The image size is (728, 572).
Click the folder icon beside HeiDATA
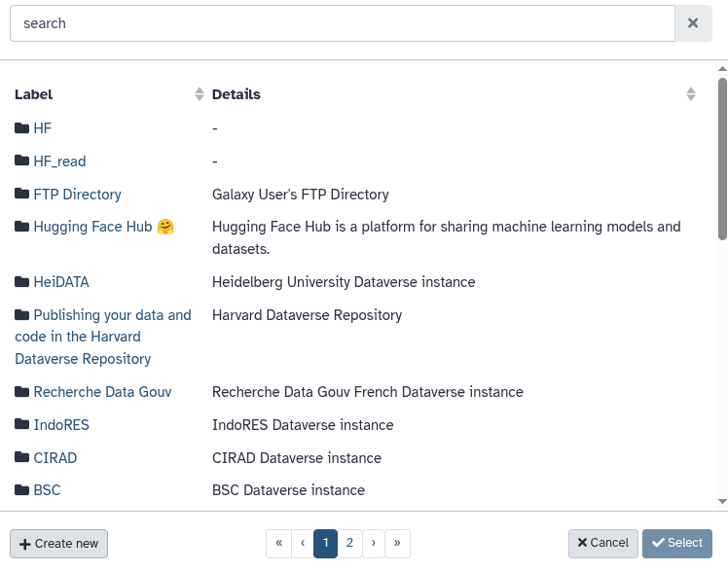click(x=21, y=281)
